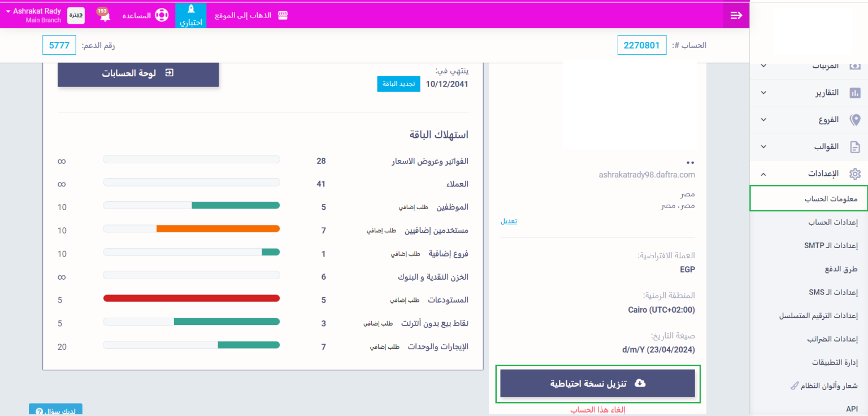
Task: Select طرق الدفع menu item
Action: click(841, 269)
